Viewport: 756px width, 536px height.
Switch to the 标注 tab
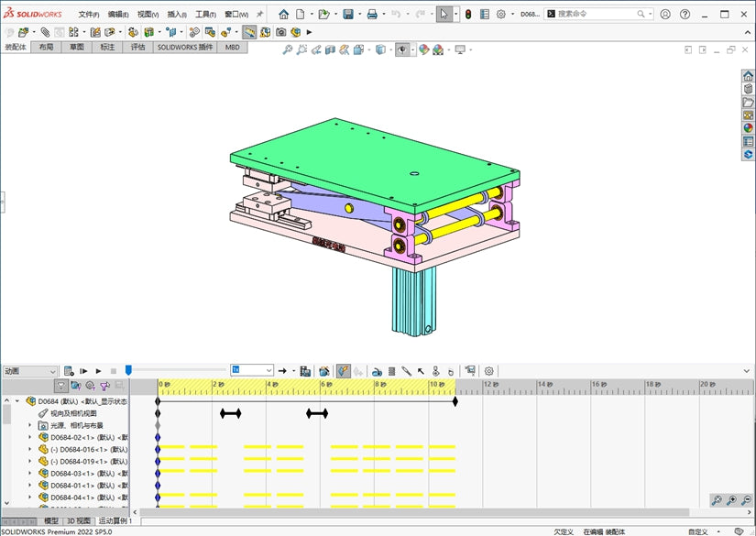click(x=107, y=48)
